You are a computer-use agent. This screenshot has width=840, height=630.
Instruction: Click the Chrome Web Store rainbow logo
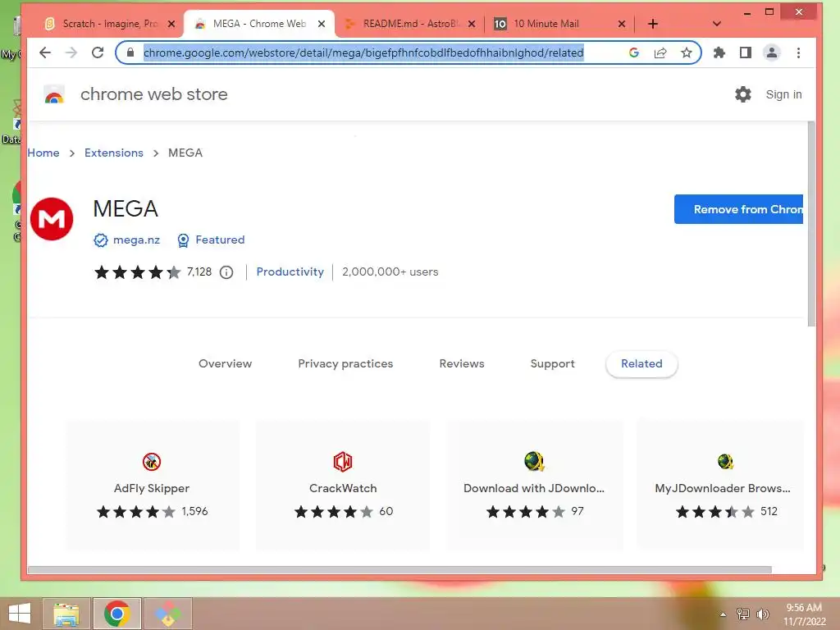pos(54,94)
